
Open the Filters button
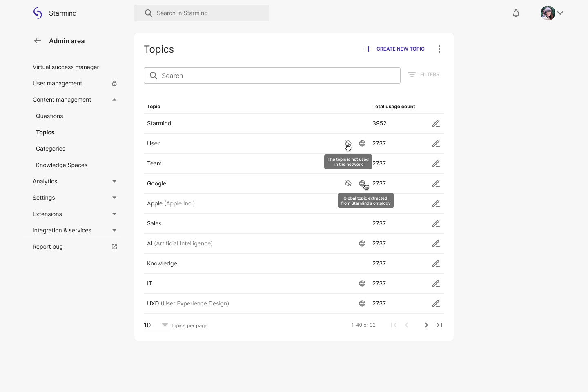tap(424, 74)
